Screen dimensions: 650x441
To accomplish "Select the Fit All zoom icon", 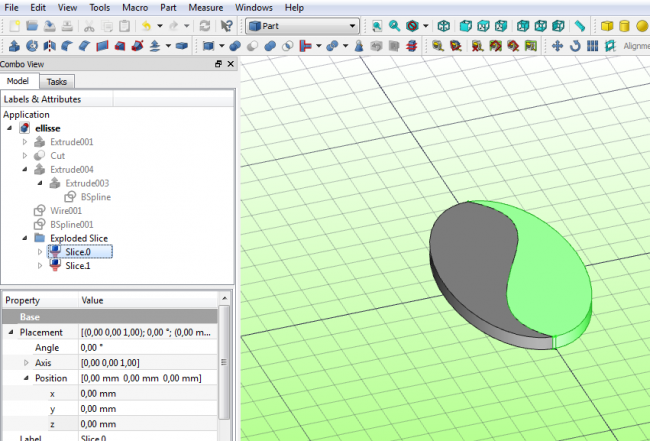I will [x=376, y=26].
